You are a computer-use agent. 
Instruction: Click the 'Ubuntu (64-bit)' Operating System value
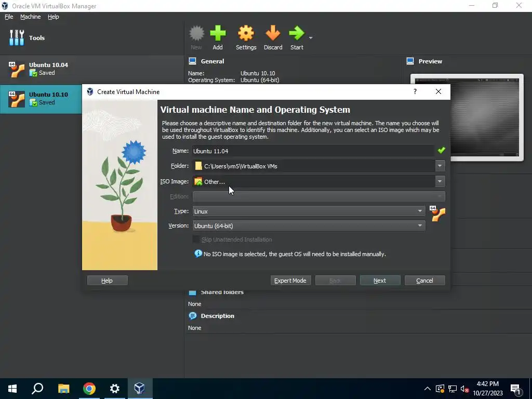(260, 80)
